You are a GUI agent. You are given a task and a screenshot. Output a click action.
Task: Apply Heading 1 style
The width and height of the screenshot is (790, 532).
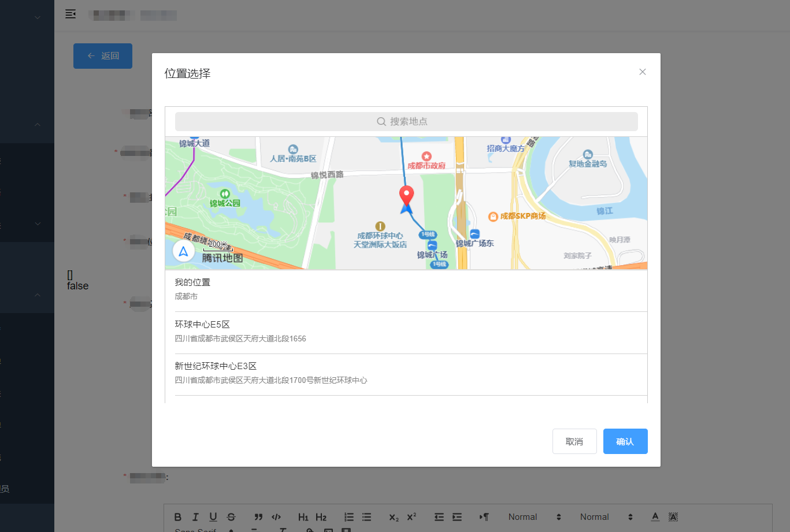tap(303, 516)
